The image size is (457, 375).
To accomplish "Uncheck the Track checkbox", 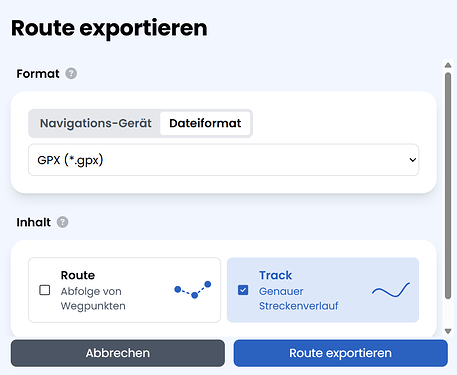I will 243,290.
